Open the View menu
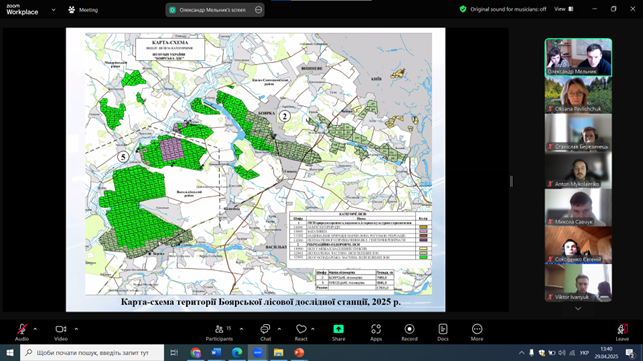643x361 pixels. coord(564,9)
